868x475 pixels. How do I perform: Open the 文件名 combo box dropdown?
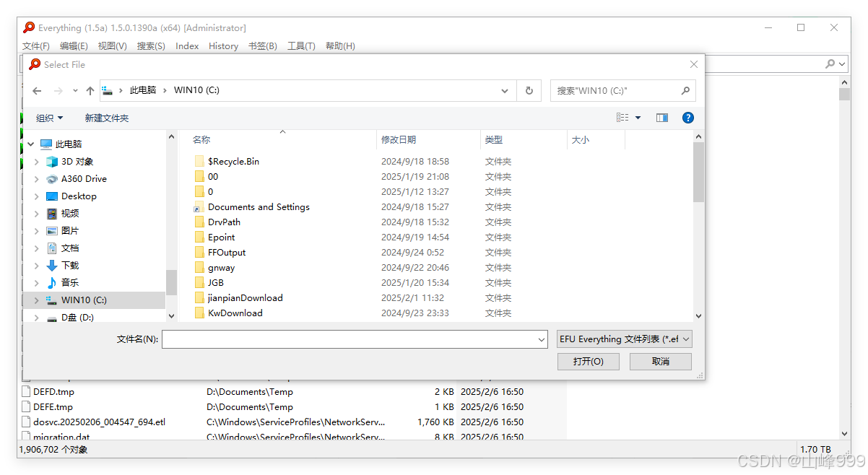point(541,339)
